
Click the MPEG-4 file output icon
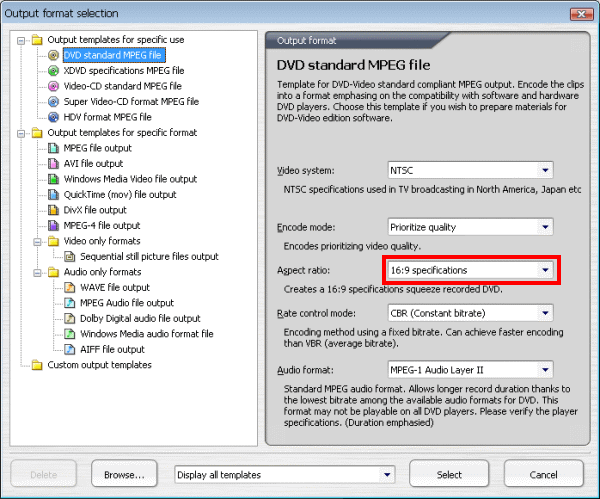click(x=53, y=225)
